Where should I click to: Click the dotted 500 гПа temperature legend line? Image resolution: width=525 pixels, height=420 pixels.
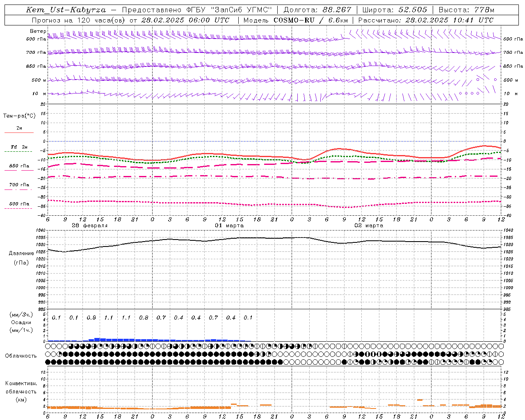(x=18, y=208)
